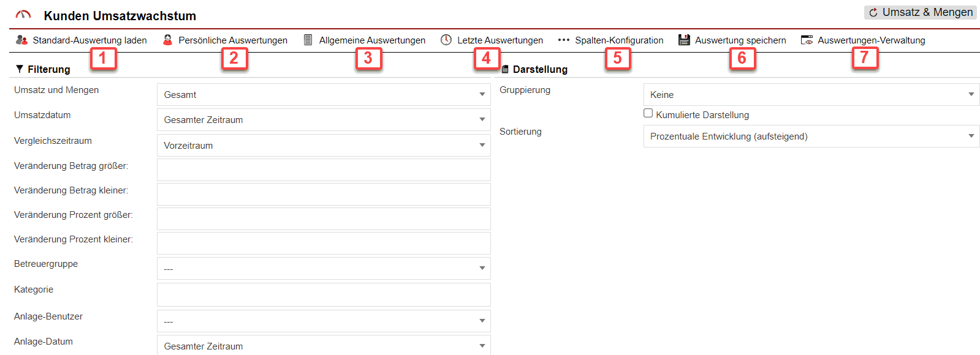The height and width of the screenshot is (355, 980).
Task: Click the Auswertungen-Verwaltung window icon
Action: (807, 40)
